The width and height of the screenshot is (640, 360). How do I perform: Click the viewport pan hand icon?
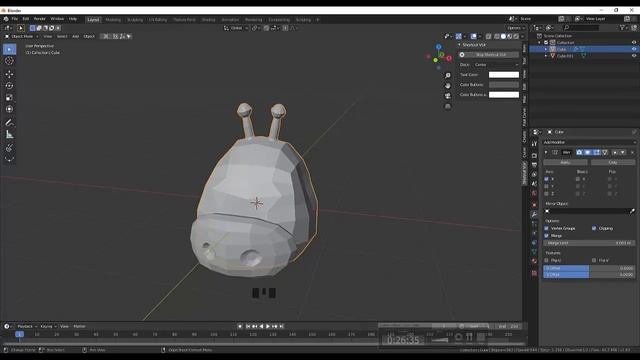pyautogui.click(x=448, y=86)
